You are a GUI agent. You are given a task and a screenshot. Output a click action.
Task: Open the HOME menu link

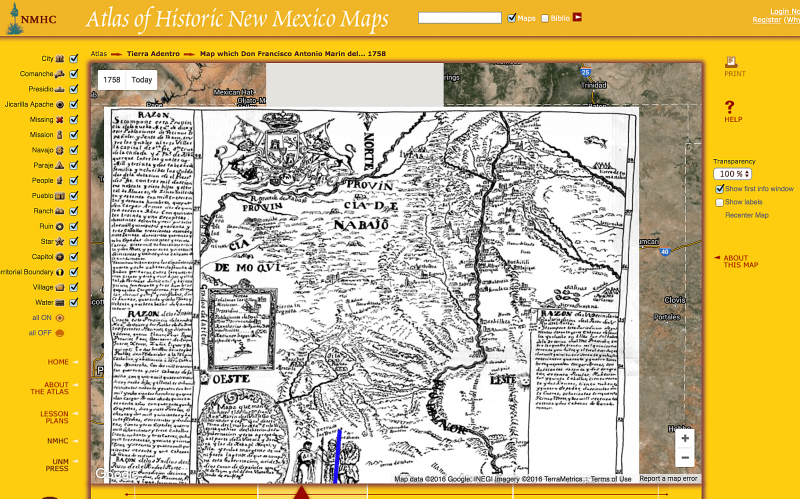(x=58, y=362)
